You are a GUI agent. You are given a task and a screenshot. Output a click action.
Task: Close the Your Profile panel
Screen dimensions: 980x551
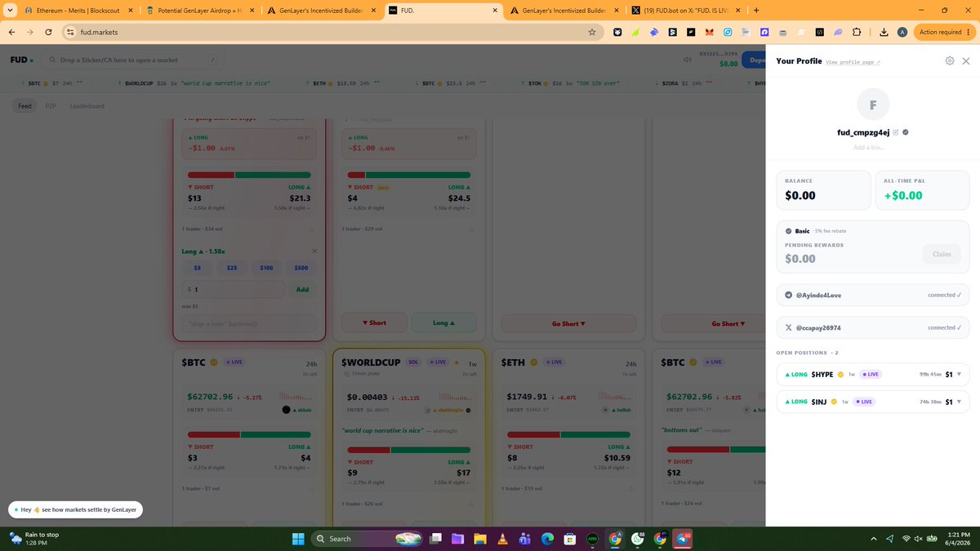point(966,61)
